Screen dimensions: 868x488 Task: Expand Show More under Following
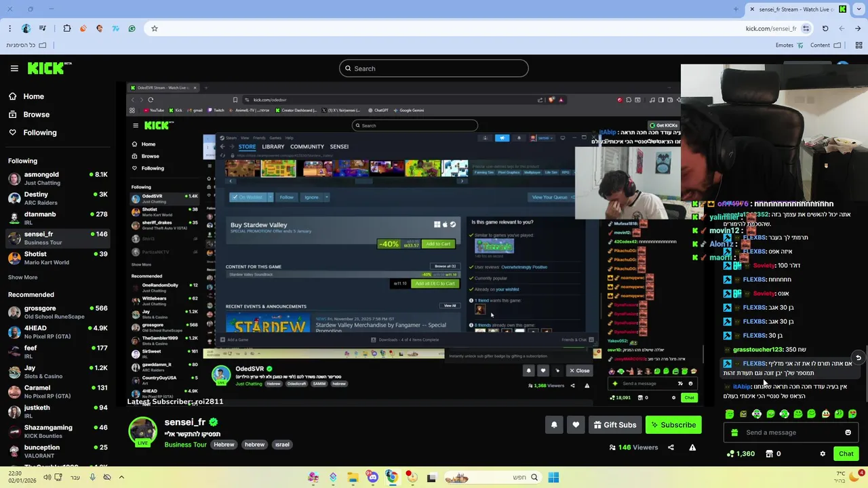(x=22, y=277)
